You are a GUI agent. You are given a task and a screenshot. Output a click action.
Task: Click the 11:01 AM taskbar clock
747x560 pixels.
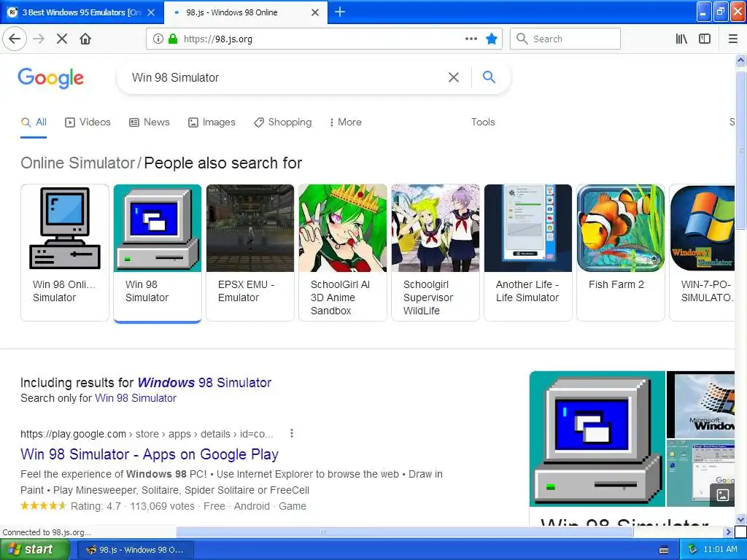pos(720,550)
